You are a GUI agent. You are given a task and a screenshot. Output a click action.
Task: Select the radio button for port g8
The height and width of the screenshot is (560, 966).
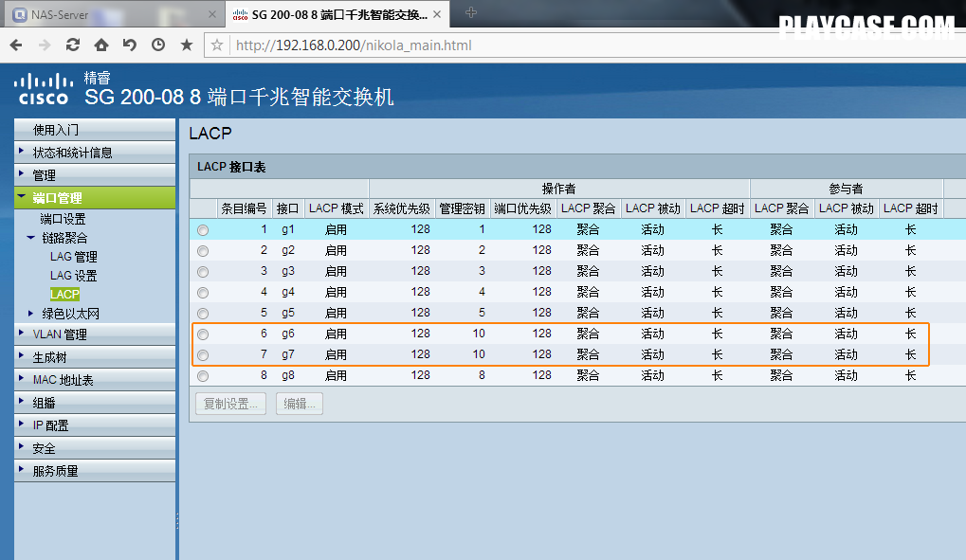pyautogui.click(x=203, y=376)
